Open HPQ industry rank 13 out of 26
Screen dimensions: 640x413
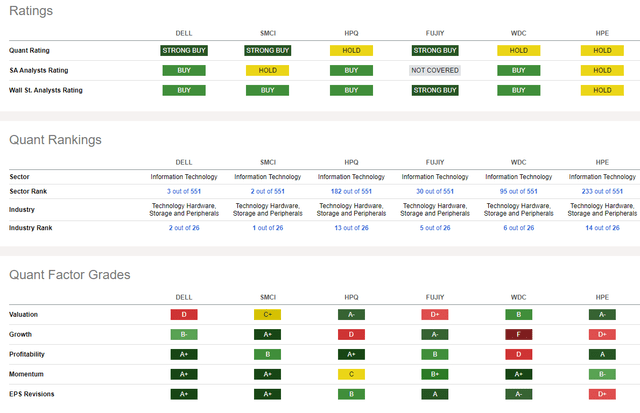pos(351,228)
